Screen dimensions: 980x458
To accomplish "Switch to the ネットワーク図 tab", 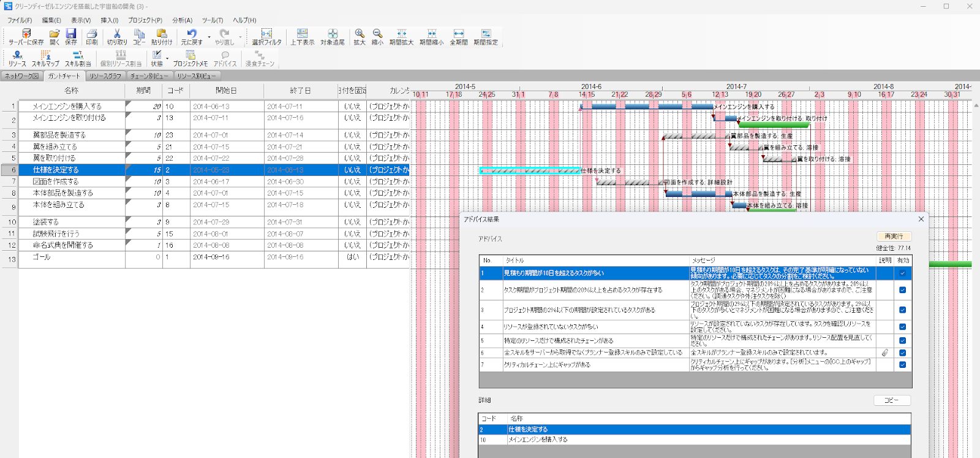I will (21, 76).
